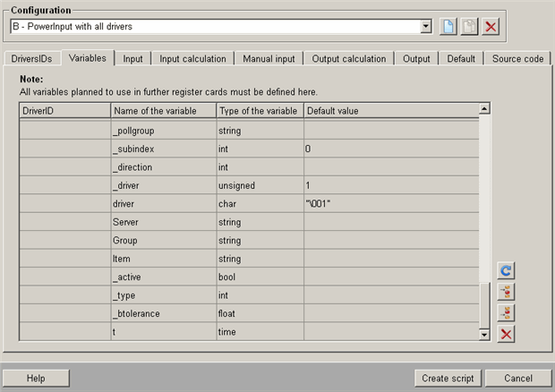555x392 pixels.
Task: Click the blue refresh arrow icon
Action: click(506, 270)
